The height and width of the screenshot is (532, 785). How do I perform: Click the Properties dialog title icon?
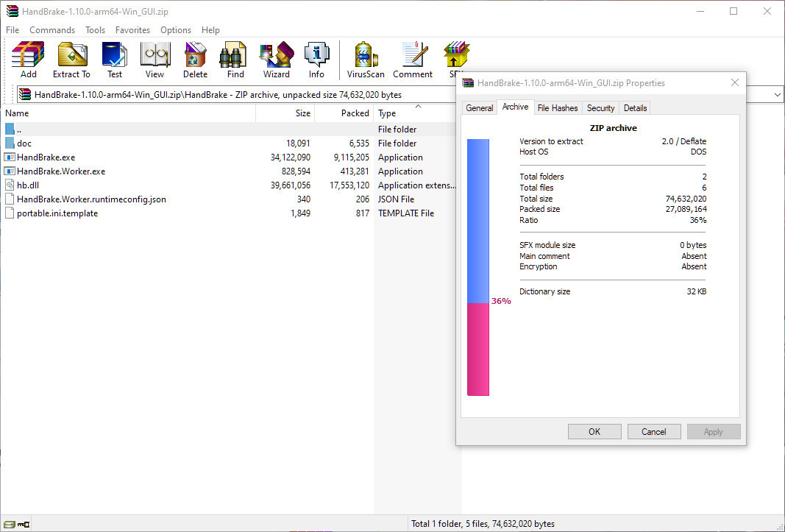(x=468, y=83)
